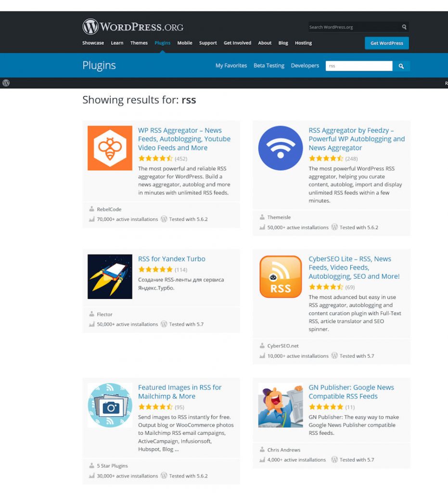The image size is (448, 493).
Task: Click the star rating for GN Publisher
Action: (x=326, y=407)
